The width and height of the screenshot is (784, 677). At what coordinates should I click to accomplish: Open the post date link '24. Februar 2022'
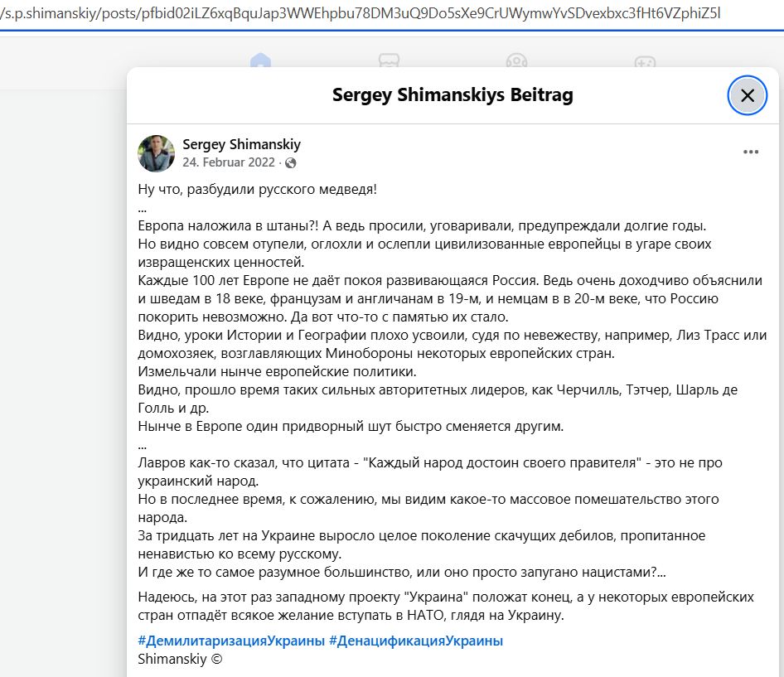point(230,162)
